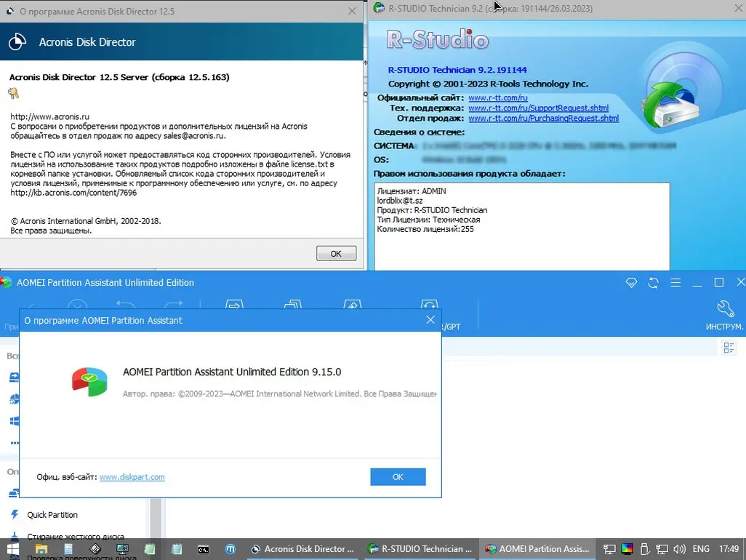Click OK in the AOMEI About dialog
The width and height of the screenshot is (746, 560).
[x=398, y=476]
